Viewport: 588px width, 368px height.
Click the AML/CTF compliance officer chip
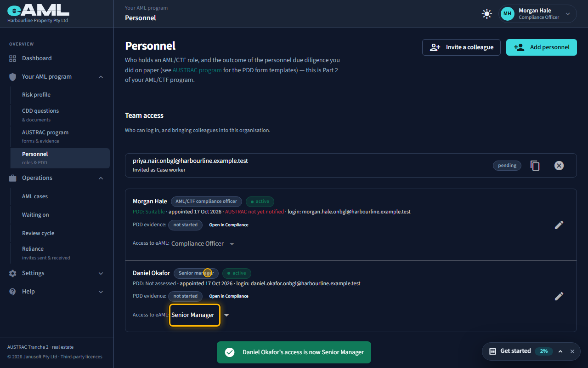(x=206, y=201)
